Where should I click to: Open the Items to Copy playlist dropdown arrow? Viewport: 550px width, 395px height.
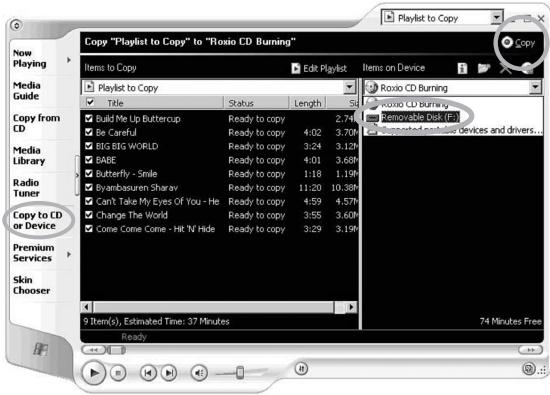(349, 87)
